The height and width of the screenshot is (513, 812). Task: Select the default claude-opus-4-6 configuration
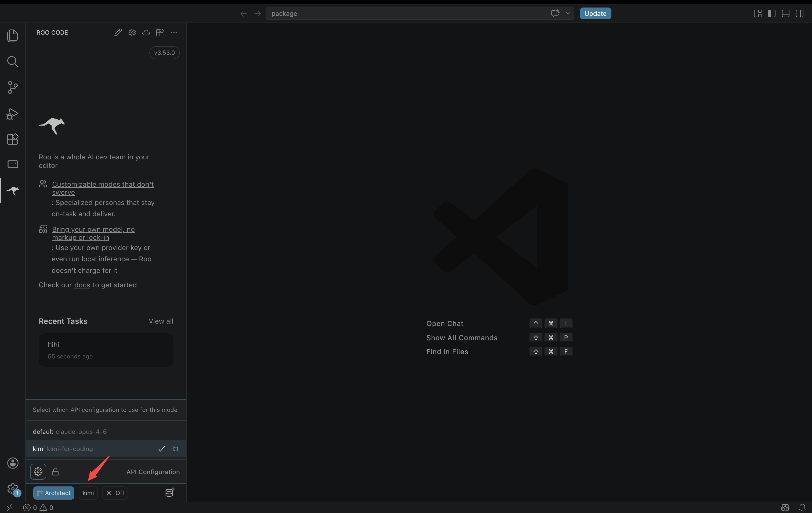click(x=106, y=432)
